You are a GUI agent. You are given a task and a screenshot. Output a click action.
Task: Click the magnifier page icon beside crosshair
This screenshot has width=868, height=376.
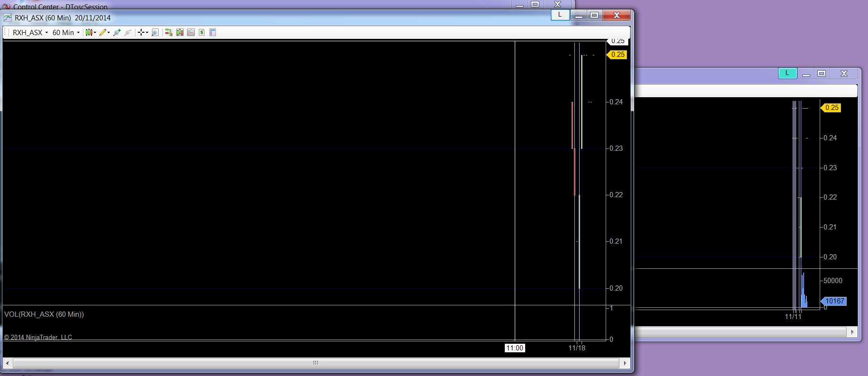click(155, 32)
